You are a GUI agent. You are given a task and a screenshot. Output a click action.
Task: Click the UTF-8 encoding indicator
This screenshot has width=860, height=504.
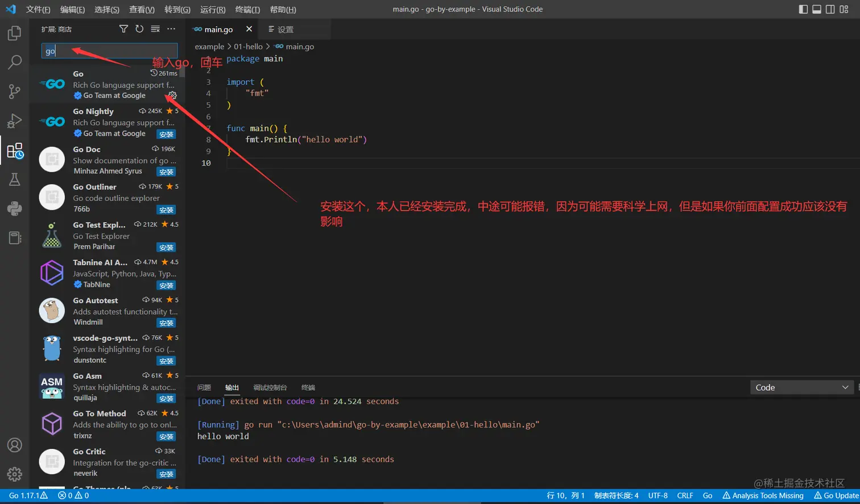658,495
